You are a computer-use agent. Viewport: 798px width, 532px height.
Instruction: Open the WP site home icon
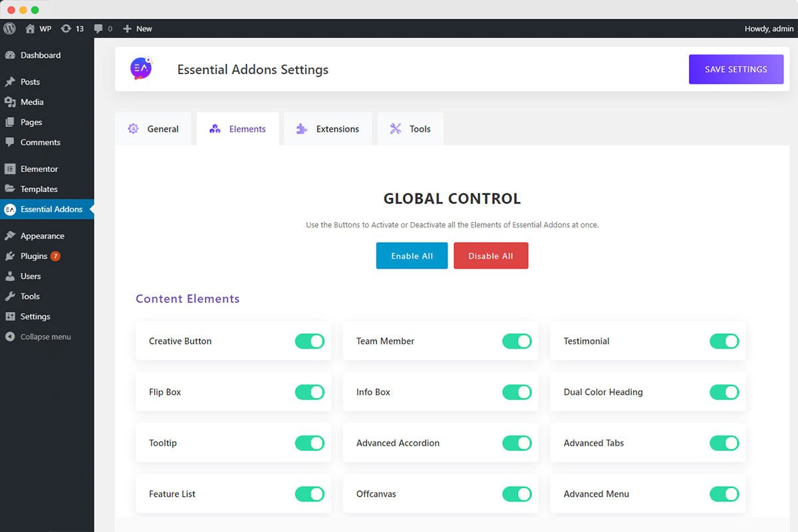30,29
